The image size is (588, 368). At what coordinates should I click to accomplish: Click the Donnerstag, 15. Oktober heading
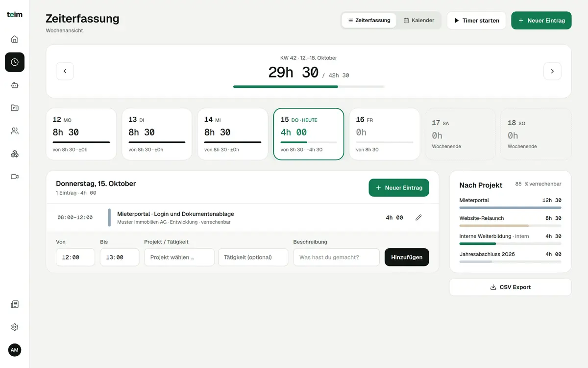(96, 184)
